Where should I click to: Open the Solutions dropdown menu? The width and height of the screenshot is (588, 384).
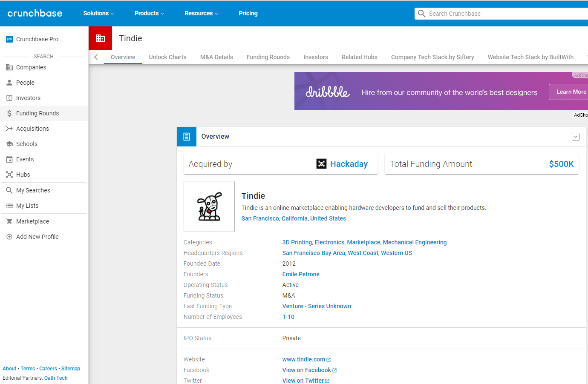(x=98, y=13)
